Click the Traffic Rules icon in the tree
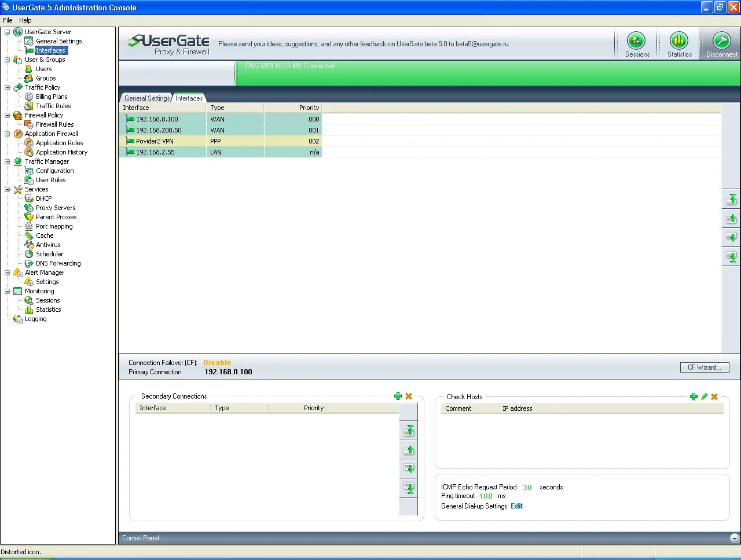 pyautogui.click(x=29, y=106)
